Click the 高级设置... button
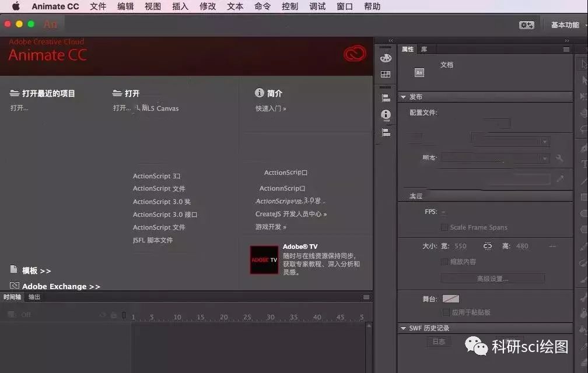The height and width of the screenshot is (373, 588). 493,279
